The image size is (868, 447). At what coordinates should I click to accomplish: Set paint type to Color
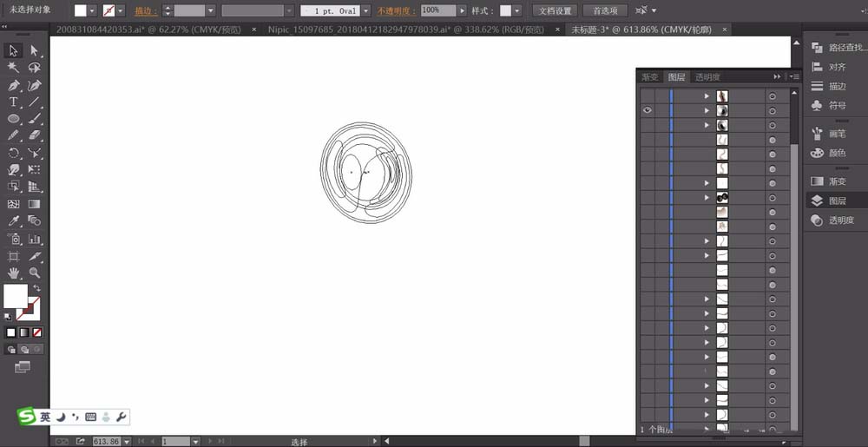pyautogui.click(x=11, y=332)
